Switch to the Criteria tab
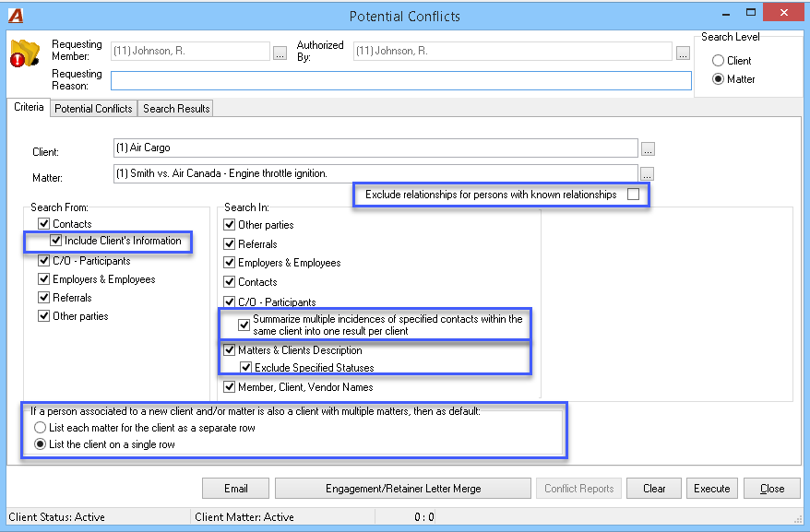Viewport: 810px width, 532px height. (29, 107)
